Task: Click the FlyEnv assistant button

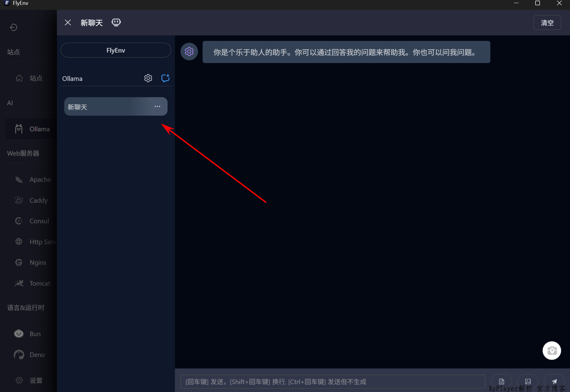Action: (x=116, y=50)
